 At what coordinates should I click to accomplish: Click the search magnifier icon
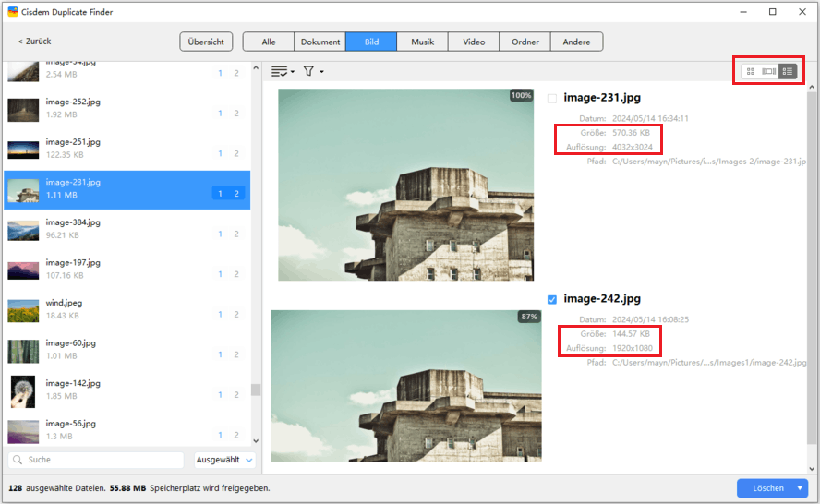[x=18, y=460]
